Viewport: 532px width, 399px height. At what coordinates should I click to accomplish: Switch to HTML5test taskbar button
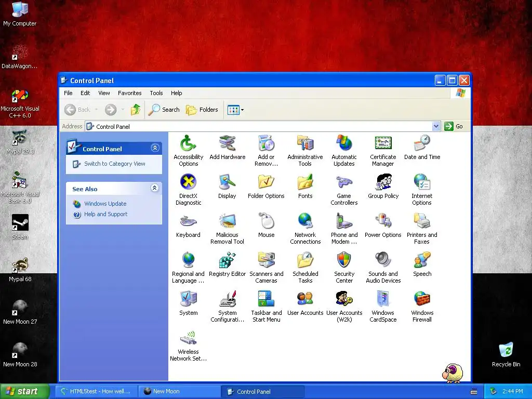point(97,392)
